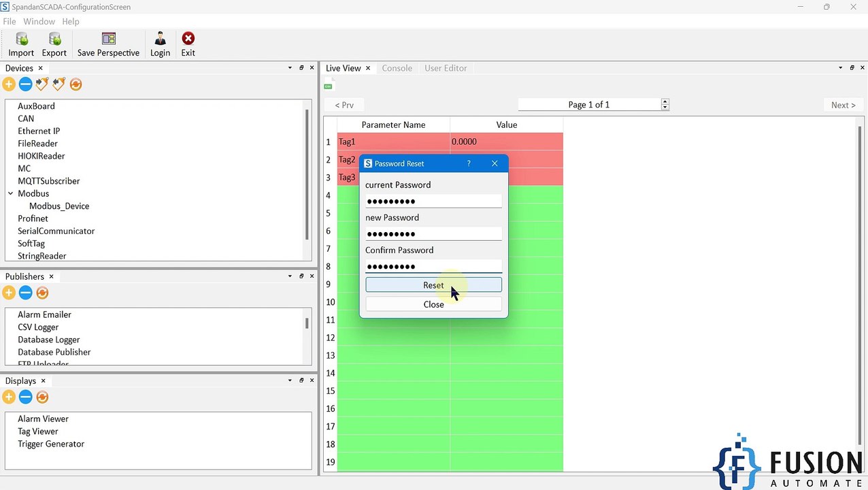Click the help question mark in Password Reset dialog
Viewport: 868px width, 490px height.
[469, 163]
